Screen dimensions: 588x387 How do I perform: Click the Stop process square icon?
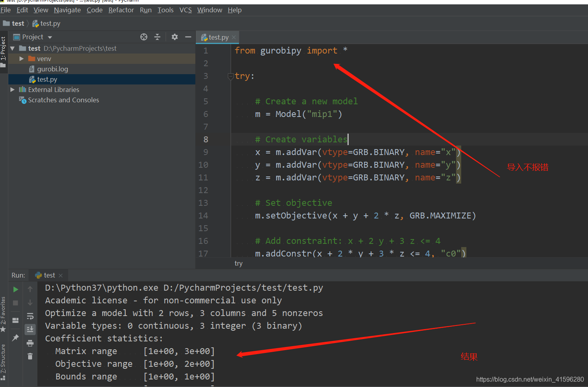(x=15, y=303)
